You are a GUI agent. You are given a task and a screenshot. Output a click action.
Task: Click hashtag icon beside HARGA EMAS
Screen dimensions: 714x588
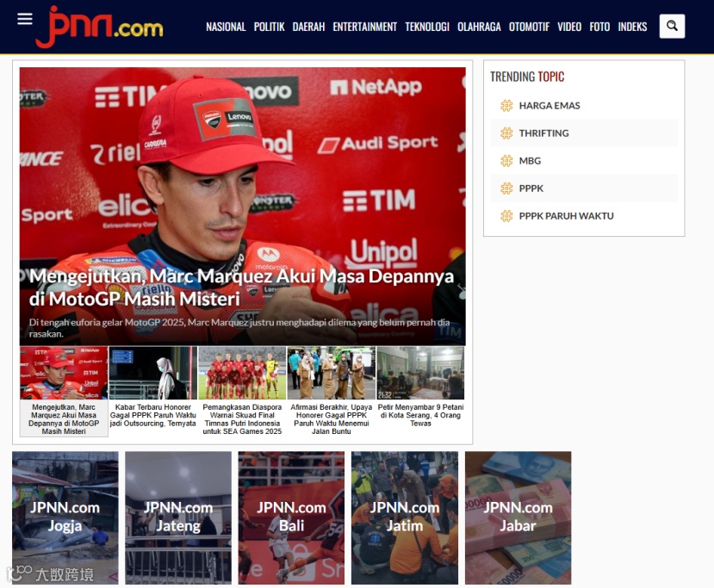(x=506, y=106)
